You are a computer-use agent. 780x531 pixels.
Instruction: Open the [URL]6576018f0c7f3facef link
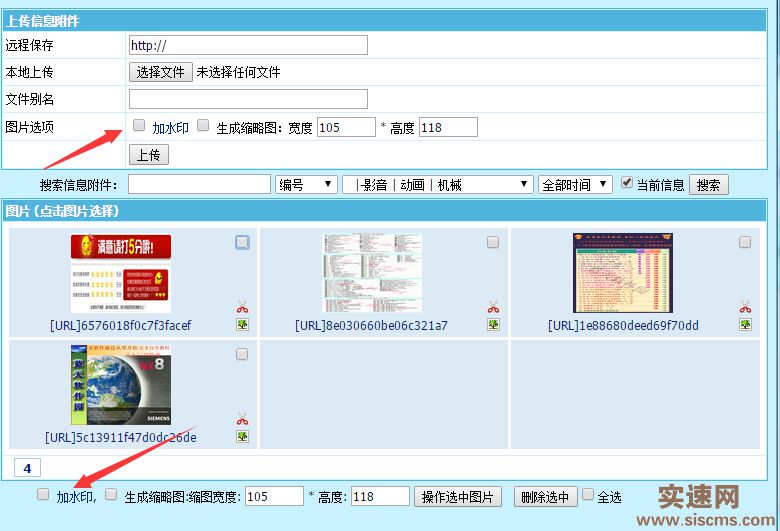tap(120, 325)
